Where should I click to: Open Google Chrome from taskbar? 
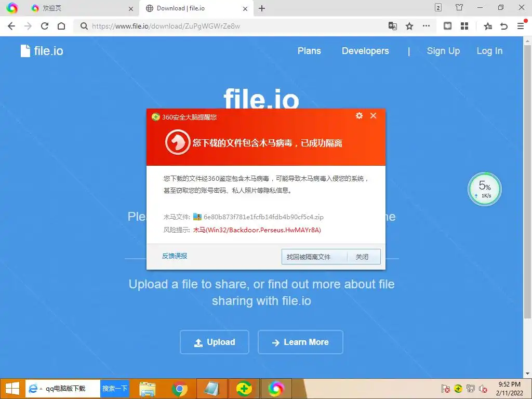179,389
